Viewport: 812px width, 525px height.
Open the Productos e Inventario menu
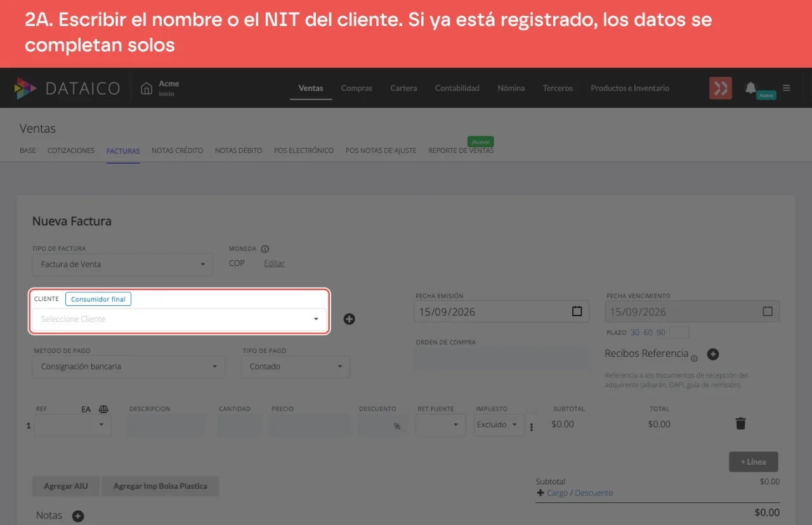click(630, 88)
